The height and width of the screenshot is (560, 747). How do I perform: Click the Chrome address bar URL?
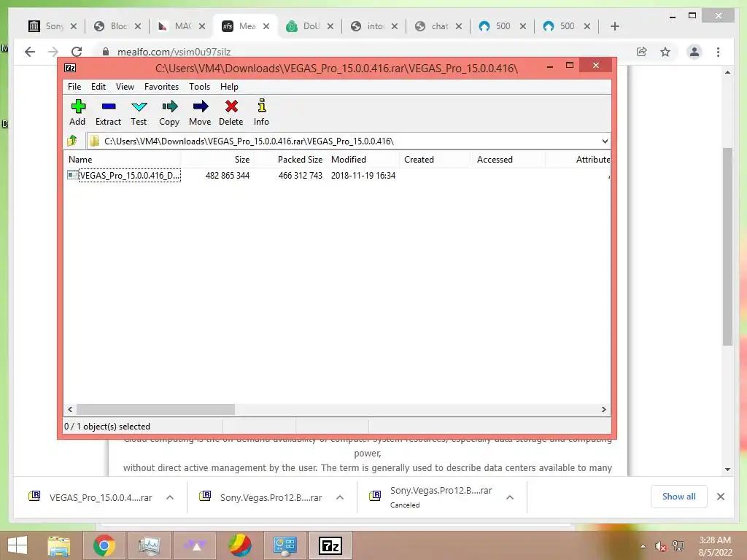point(174,52)
